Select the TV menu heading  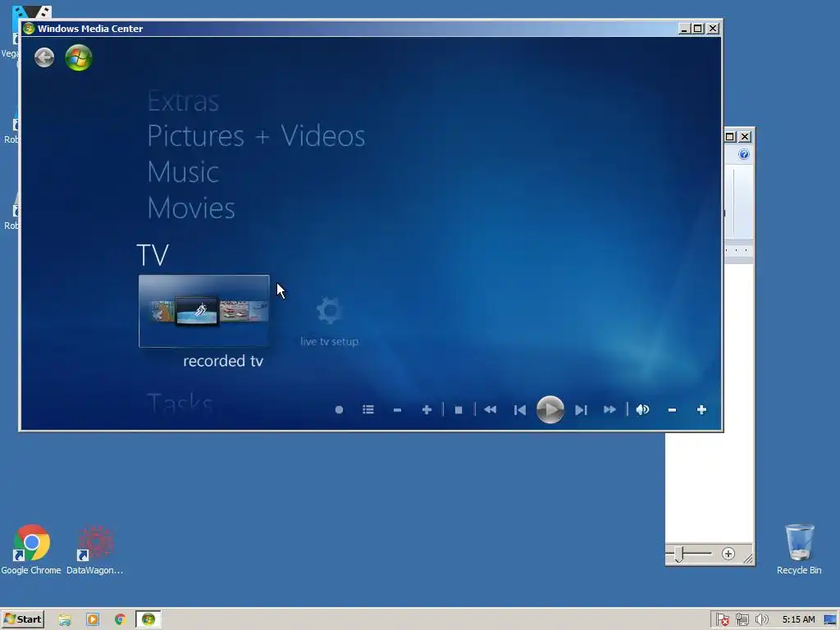coord(153,255)
